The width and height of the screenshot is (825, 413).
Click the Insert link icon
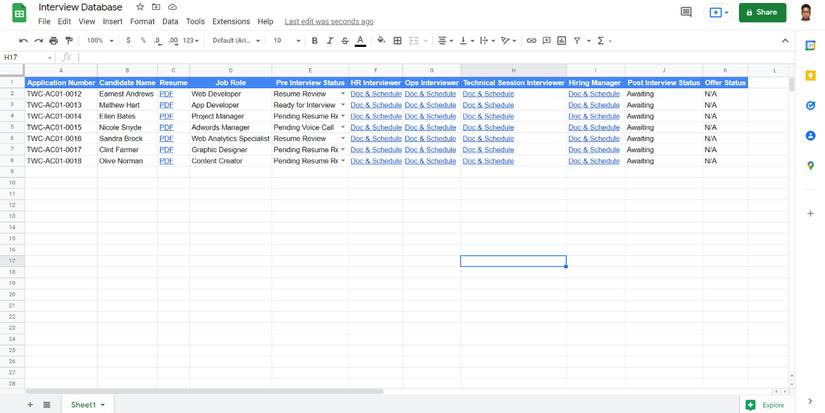[x=531, y=41]
